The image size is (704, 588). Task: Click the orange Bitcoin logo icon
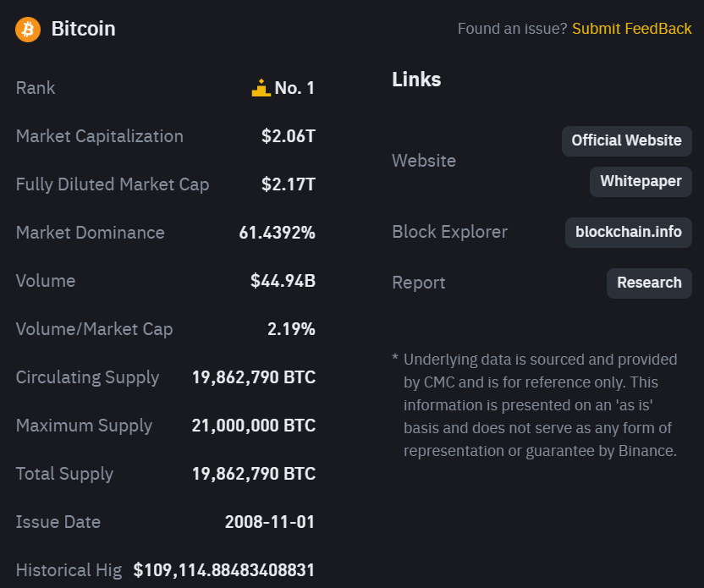(28, 29)
